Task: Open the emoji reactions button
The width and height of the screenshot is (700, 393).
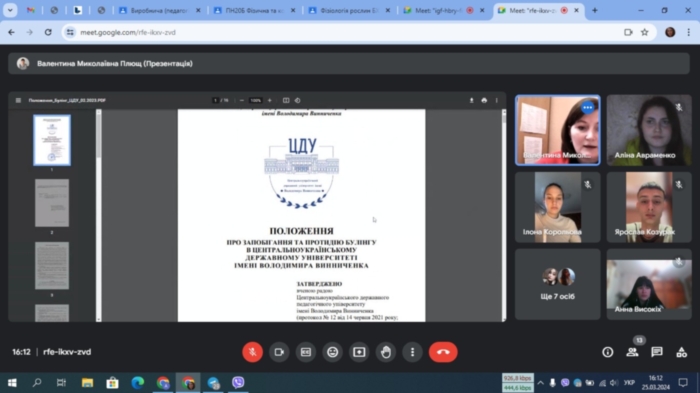Action: pos(333,352)
